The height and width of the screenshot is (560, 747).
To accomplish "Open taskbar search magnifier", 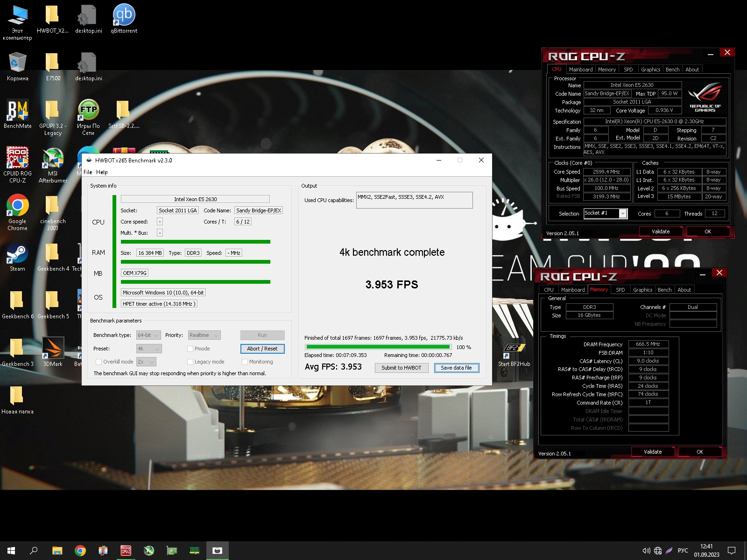I will click(x=34, y=551).
